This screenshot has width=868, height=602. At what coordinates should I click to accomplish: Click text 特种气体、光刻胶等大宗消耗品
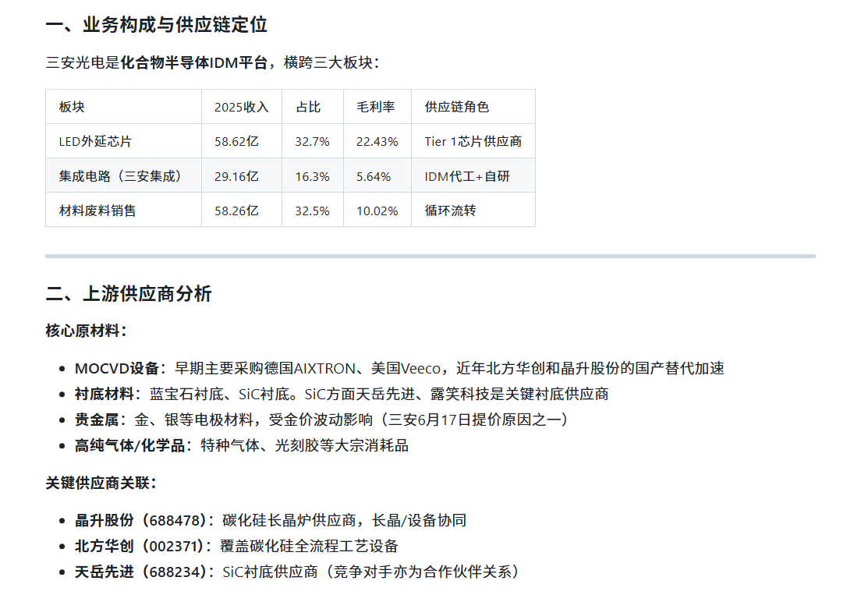(x=304, y=444)
